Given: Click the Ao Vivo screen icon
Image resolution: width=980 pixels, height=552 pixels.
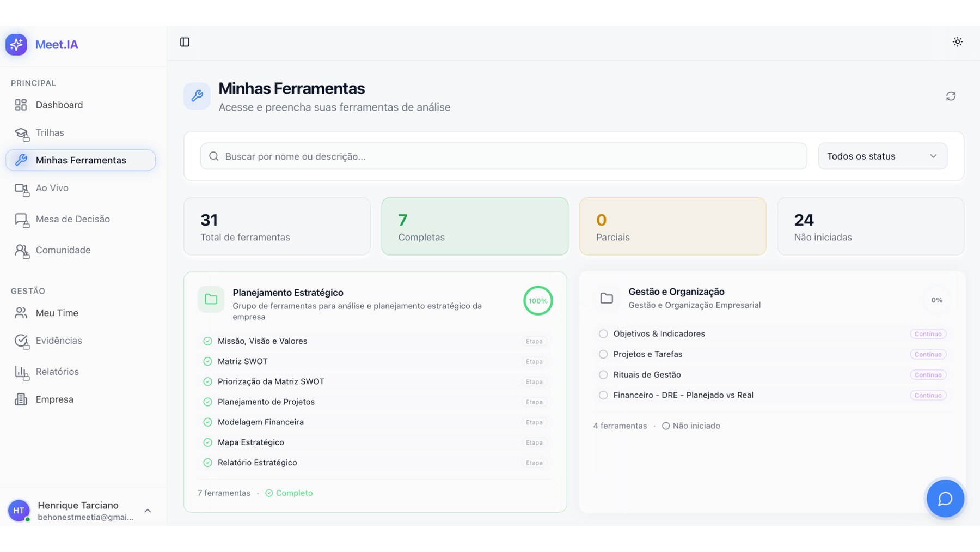Looking at the screenshot, I should coord(21,189).
